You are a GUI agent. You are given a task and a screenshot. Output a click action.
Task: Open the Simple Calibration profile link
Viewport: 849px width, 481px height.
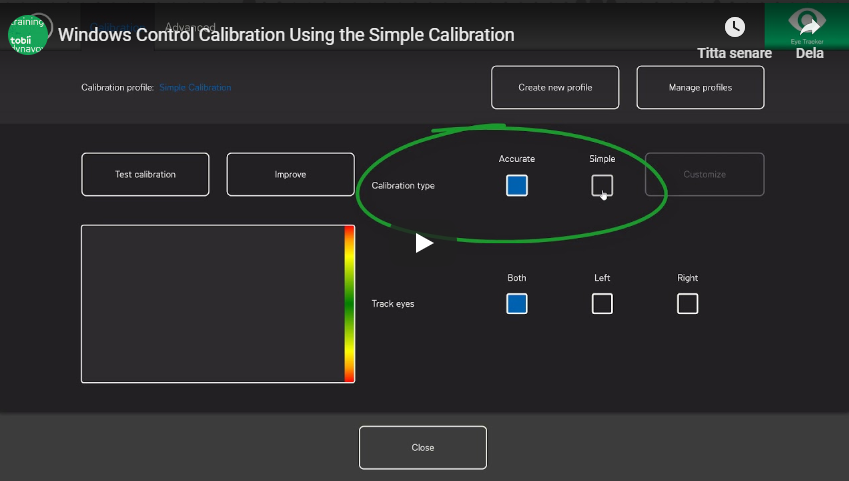tap(195, 88)
